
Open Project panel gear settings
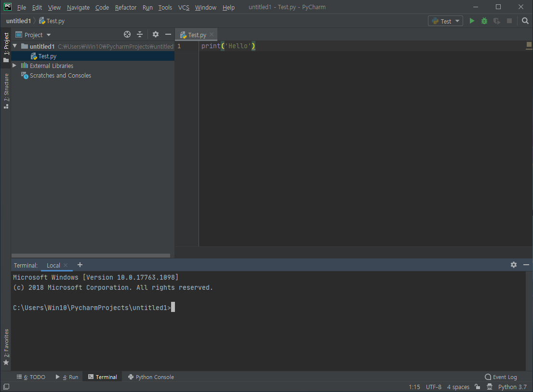pyautogui.click(x=155, y=34)
